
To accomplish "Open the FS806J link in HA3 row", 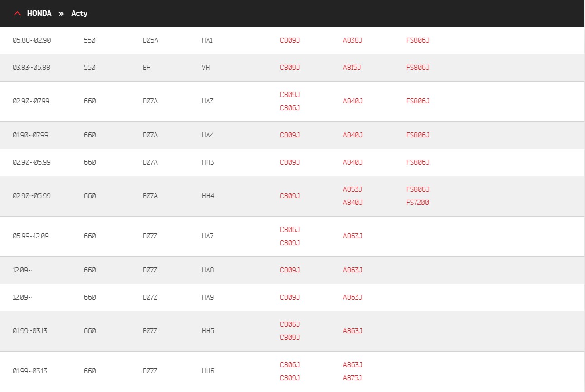I will pos(418,101).
